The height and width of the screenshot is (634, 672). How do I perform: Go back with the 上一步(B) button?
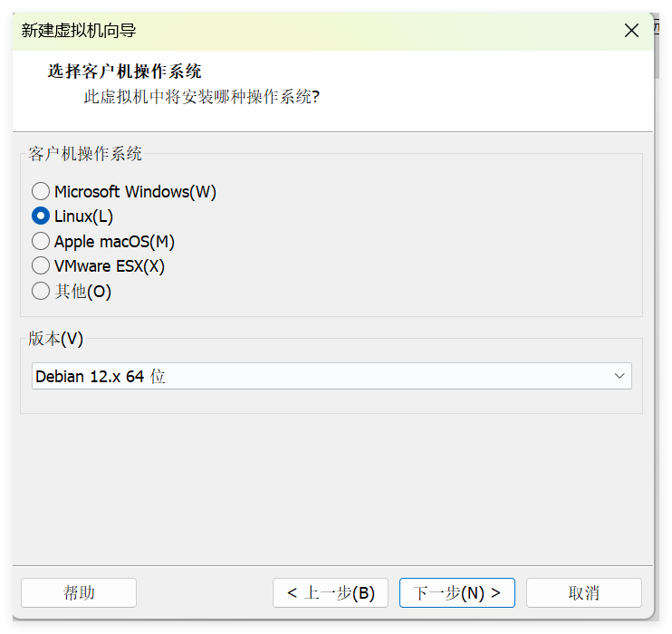pos(331,593)
